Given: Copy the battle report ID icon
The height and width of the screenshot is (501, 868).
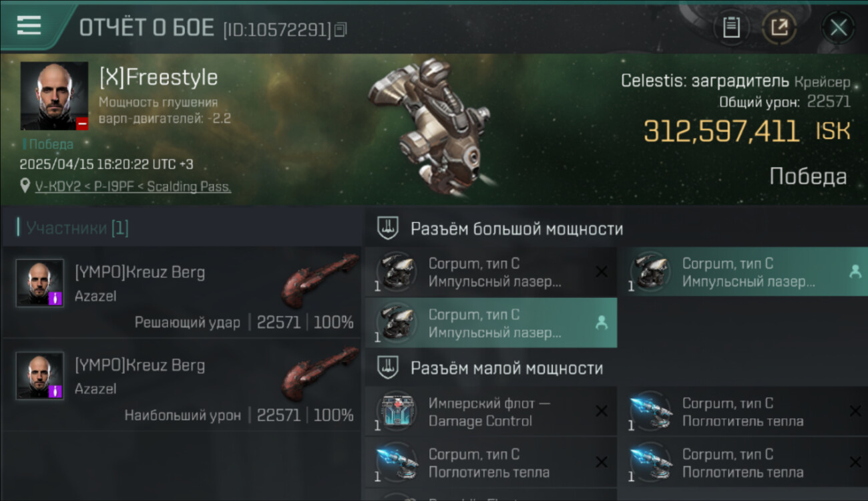Looking at the screenshot, I should pos(341,29).
